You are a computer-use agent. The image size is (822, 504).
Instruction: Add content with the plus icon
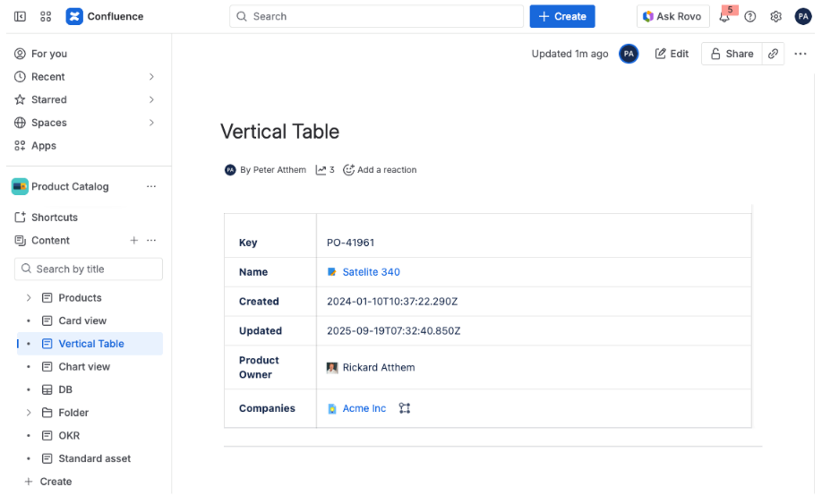(x=134, y=240)
